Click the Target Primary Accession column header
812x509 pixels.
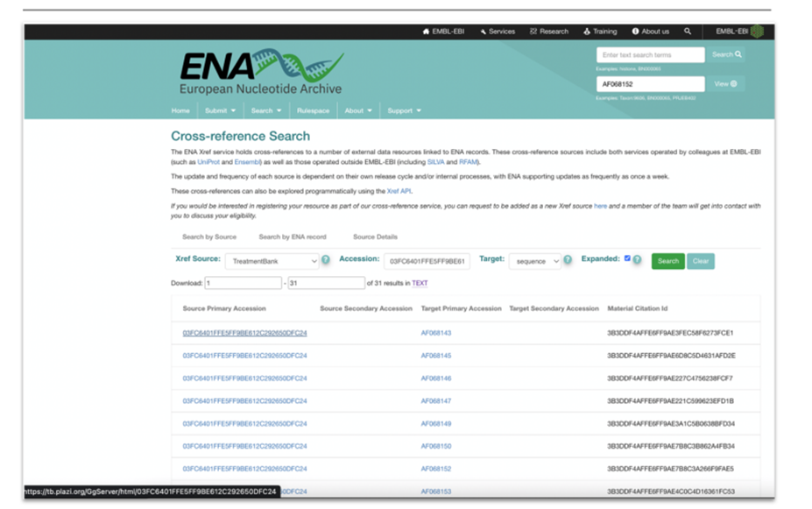tap(461, 308)
